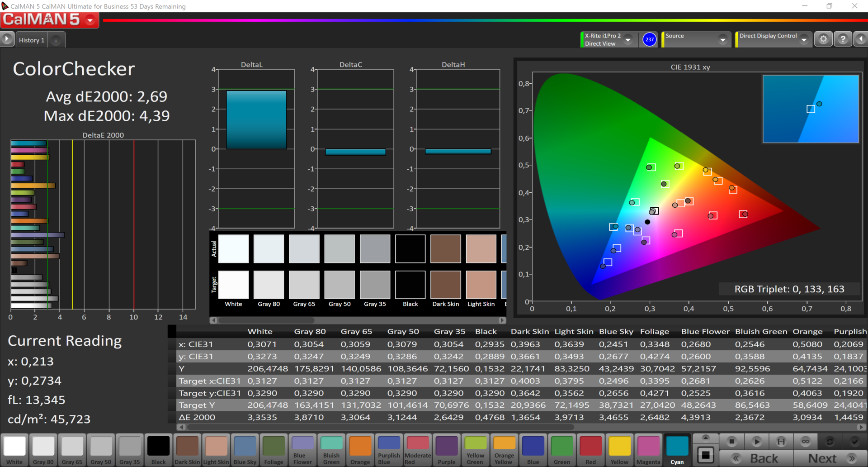Switch to History 1 tab
This screenshot has height=467, width=868.
point(31,40)
